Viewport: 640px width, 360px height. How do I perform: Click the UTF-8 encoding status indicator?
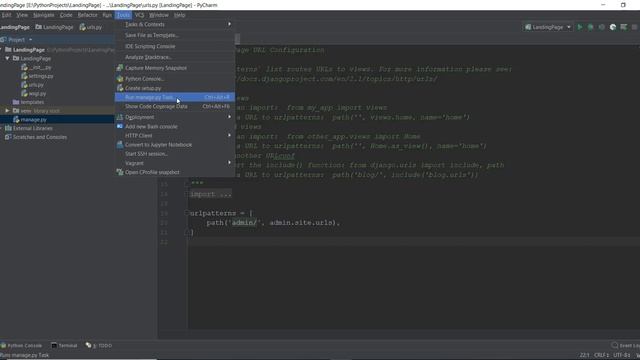tap(622, 355)
